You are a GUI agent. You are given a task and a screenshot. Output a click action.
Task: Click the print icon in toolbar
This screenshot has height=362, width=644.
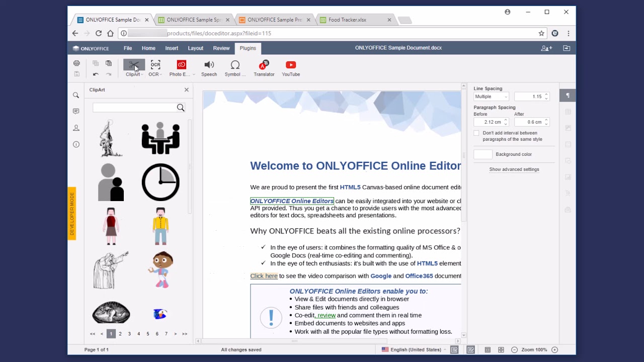click(76, 63)
